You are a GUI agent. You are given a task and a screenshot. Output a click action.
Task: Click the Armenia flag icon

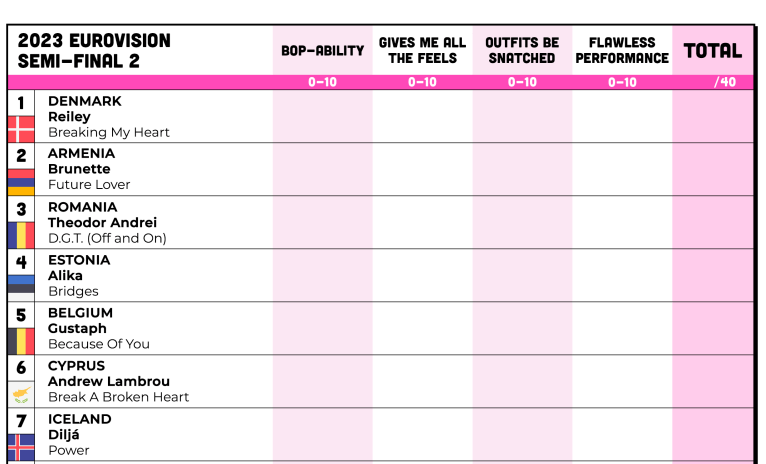[x=21, y=182]
